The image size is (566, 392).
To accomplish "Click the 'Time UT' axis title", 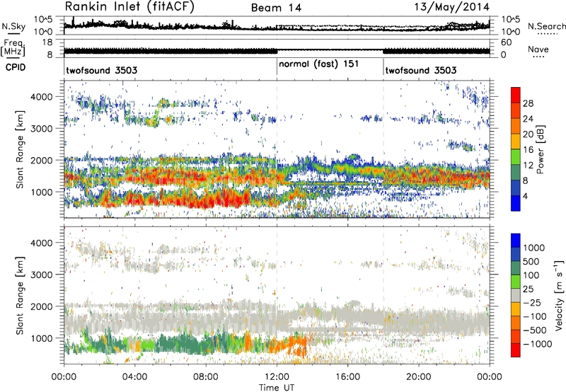I will [x=277, y=388].
